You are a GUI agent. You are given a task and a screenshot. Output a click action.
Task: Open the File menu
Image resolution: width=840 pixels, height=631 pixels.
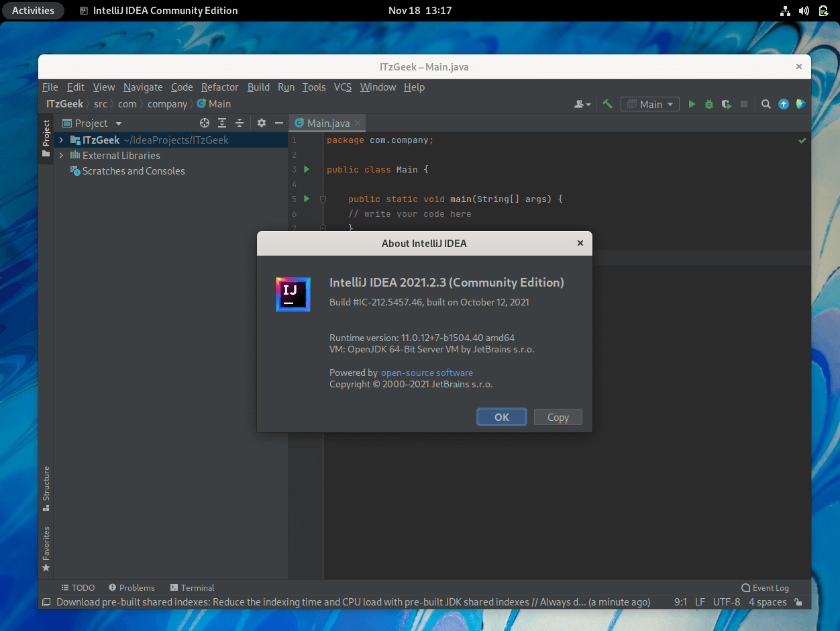click(x=50, y=87)
